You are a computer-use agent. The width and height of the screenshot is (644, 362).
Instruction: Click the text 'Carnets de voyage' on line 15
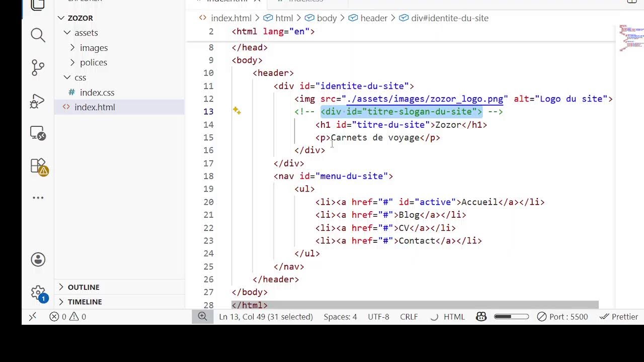click(x=375, y=138)
